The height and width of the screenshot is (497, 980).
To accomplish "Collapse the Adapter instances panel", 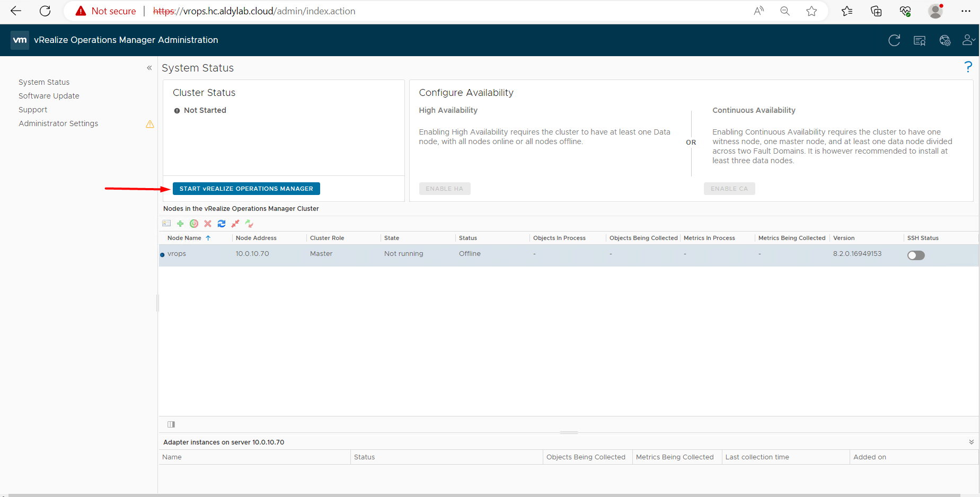I will [971, 442].
